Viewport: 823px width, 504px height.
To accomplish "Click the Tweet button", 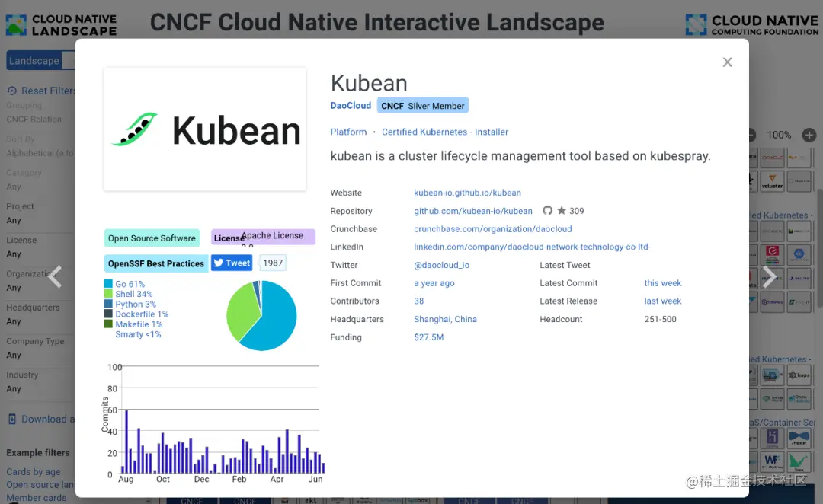I will point(232,263).
